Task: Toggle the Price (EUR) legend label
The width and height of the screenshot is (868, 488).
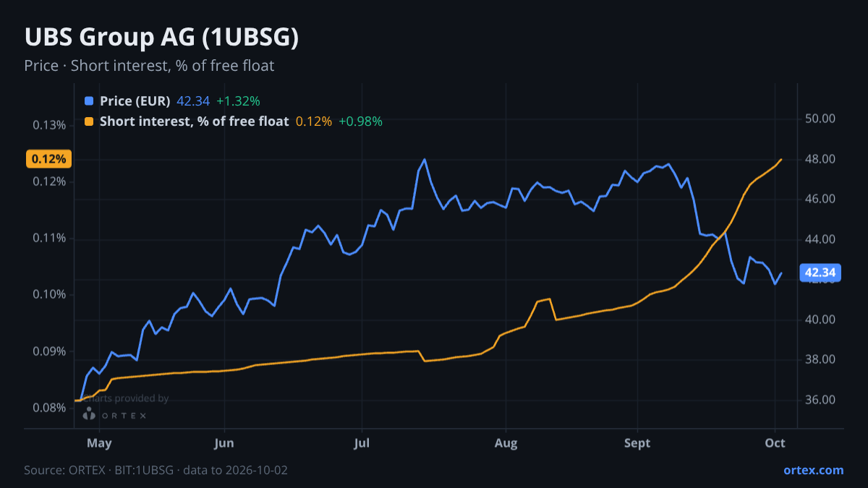Action: [135, 100]
